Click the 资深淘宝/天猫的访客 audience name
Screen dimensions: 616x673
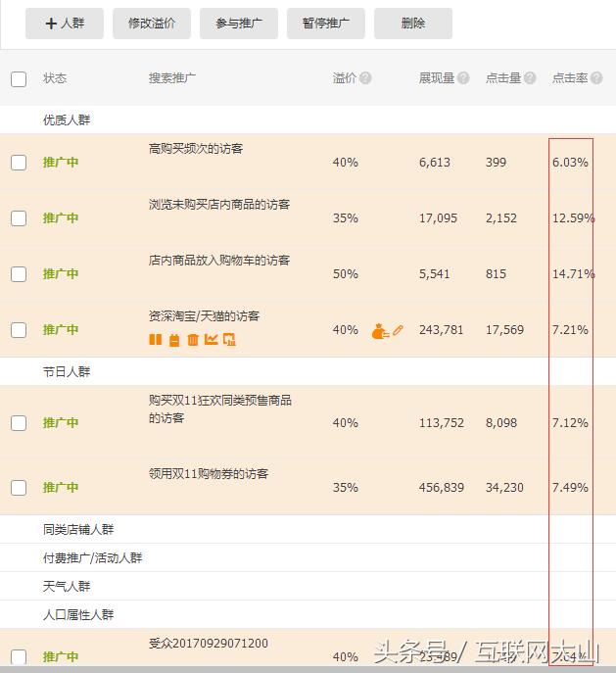(204, 316)
